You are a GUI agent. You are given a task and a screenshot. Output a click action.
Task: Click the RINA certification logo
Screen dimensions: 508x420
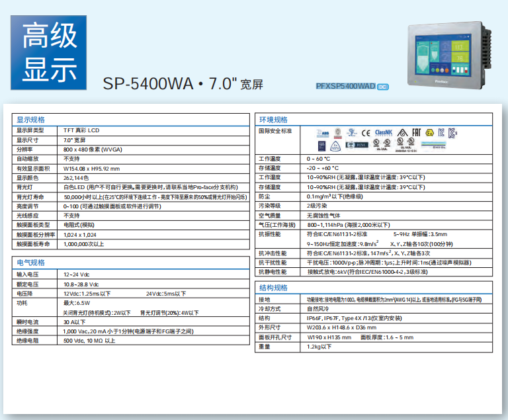coord(357,145)
